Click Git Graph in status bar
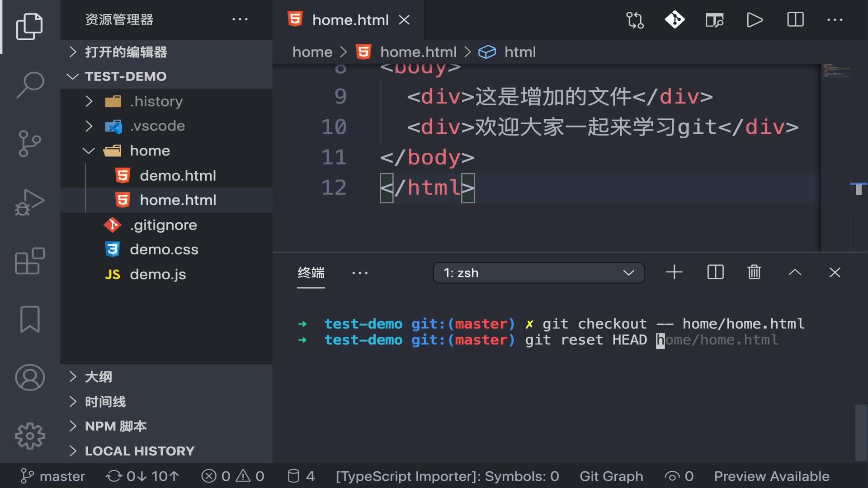868x488 pixels. tap(611, 476)
